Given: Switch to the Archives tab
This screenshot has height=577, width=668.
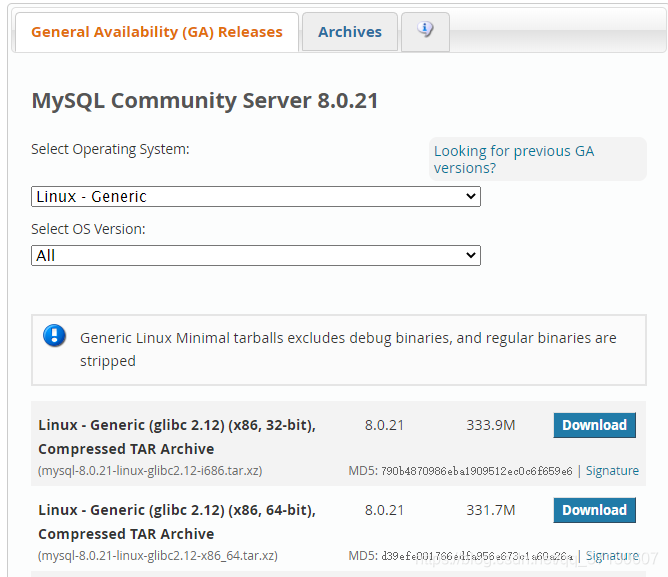Looking at the screenshot, I should pos(350,32).
